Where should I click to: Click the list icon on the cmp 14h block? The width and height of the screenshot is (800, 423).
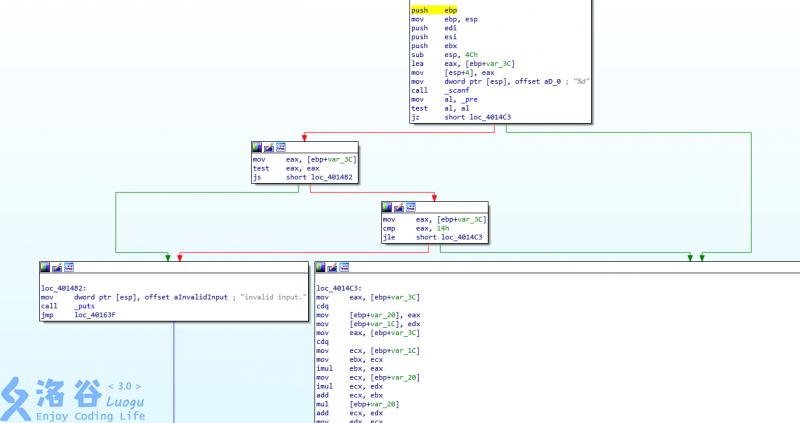410,207
